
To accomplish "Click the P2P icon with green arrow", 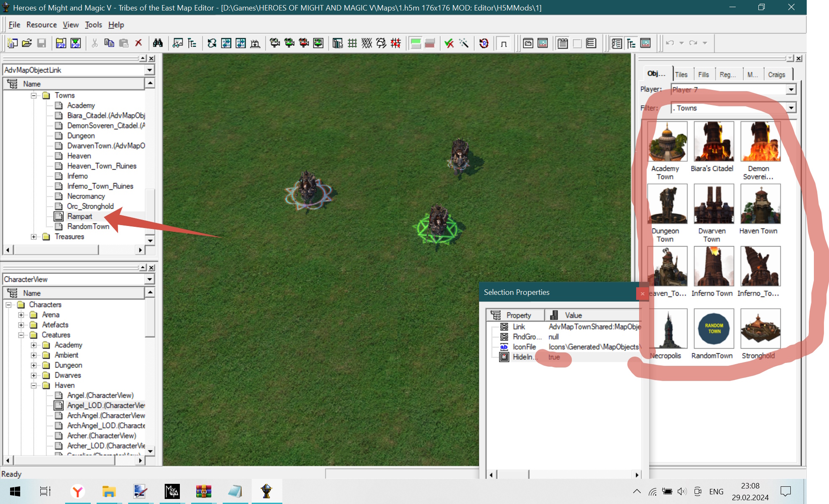I will pyautogui.click(x=76, y=43).
